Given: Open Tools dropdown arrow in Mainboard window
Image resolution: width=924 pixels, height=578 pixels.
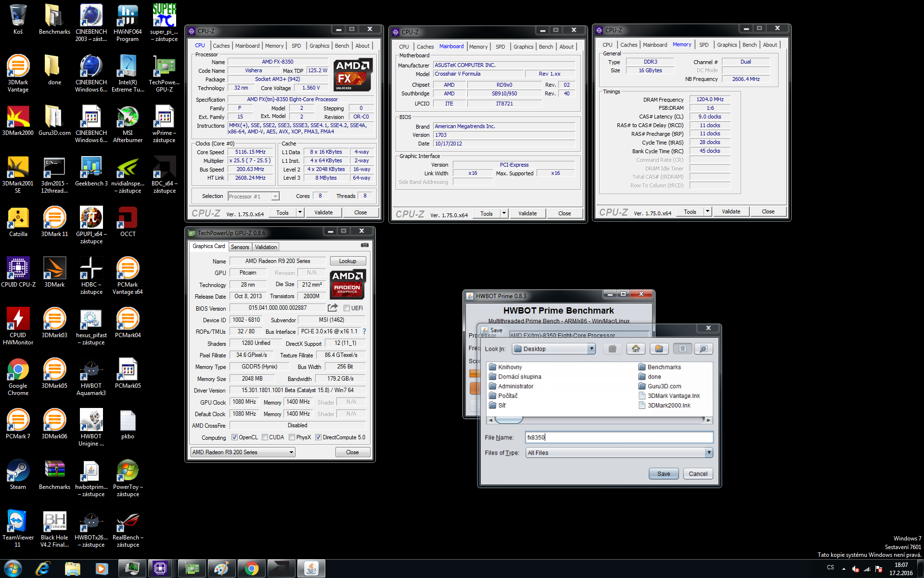Looking at the screenshot, I should (x=504, y=213).
